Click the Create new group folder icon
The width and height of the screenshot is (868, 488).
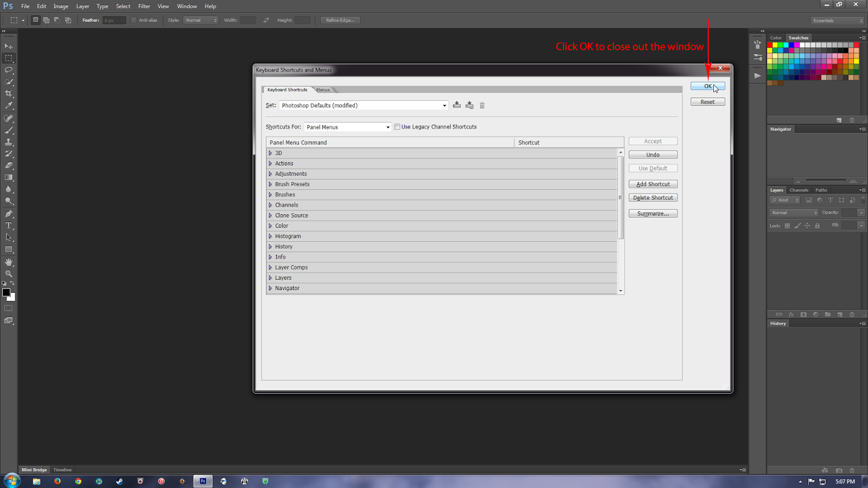(827, 314)
